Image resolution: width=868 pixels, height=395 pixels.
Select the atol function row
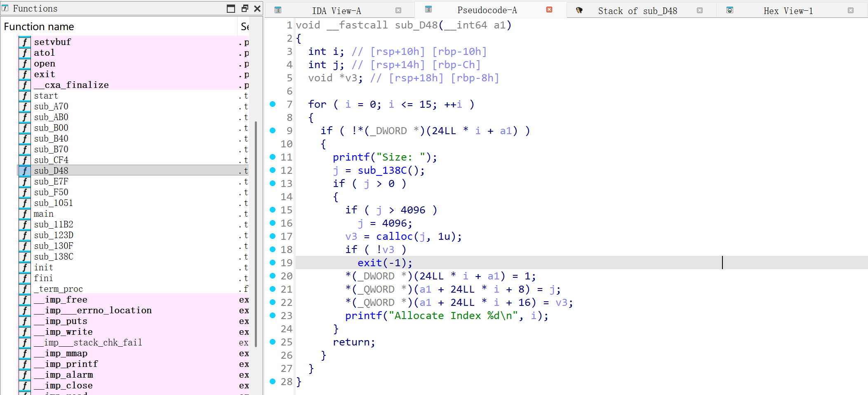point(133,53)
